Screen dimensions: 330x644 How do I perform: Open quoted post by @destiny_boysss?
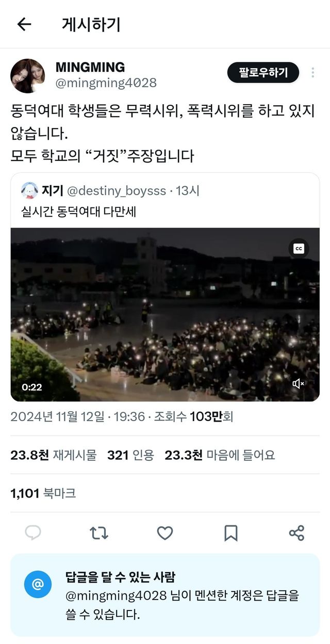click(x=165, y=201)
